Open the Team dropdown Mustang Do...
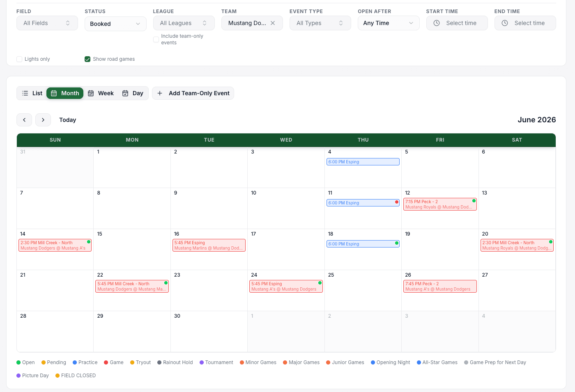 (252, 23)
